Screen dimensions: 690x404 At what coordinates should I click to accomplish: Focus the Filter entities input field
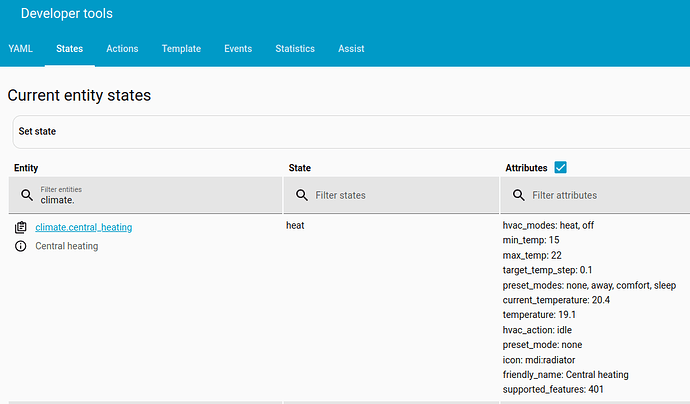click(150, 200)
